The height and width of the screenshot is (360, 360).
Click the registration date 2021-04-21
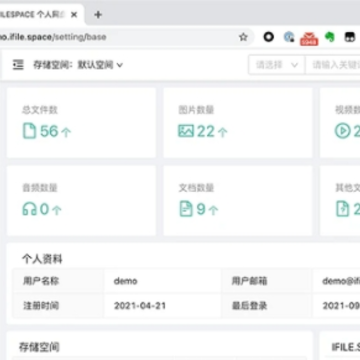tap(140, 306)
